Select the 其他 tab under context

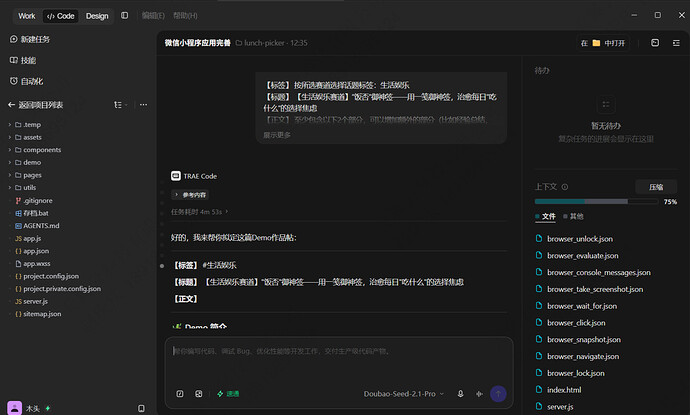(573, 217)
